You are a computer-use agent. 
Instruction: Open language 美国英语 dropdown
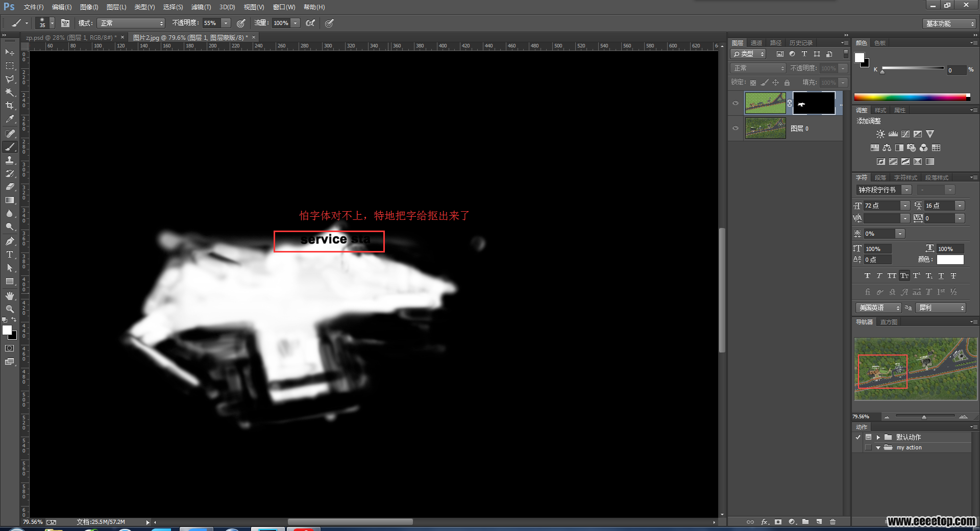(878, 308)
